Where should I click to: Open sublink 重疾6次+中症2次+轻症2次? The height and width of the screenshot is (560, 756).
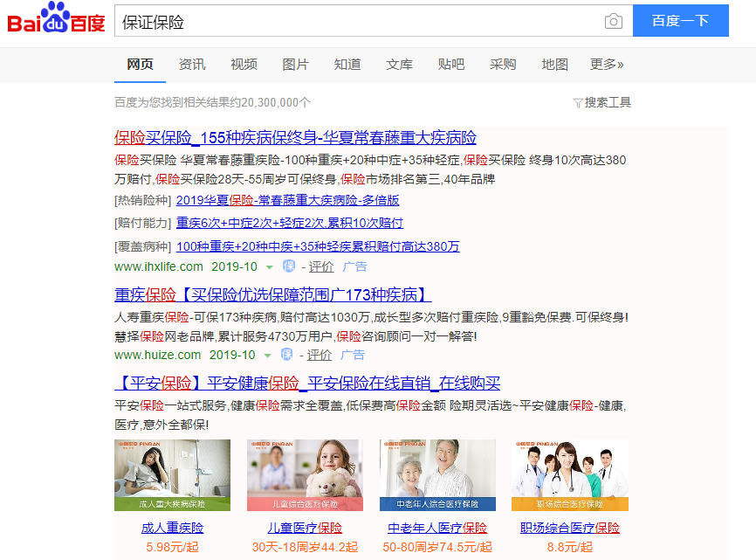pos(289,224)
